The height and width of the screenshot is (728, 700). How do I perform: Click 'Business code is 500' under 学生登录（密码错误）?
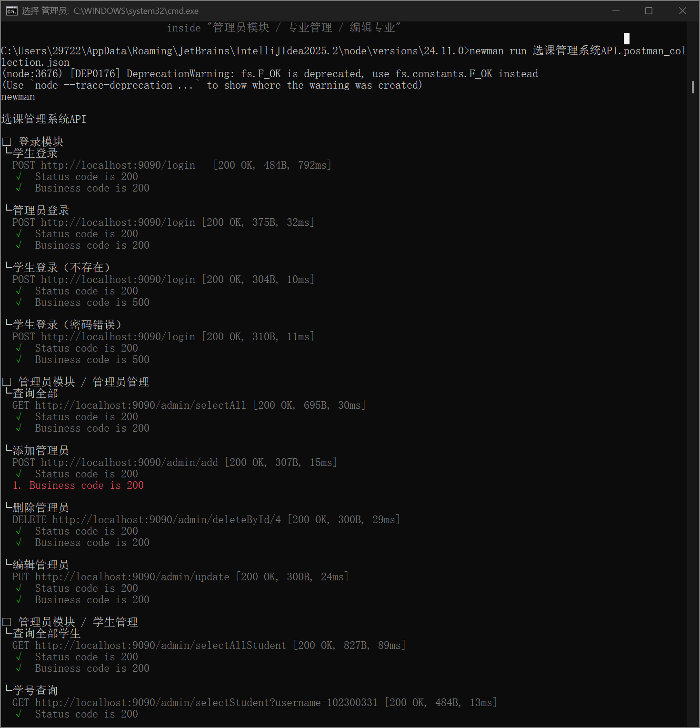point(92,360)
